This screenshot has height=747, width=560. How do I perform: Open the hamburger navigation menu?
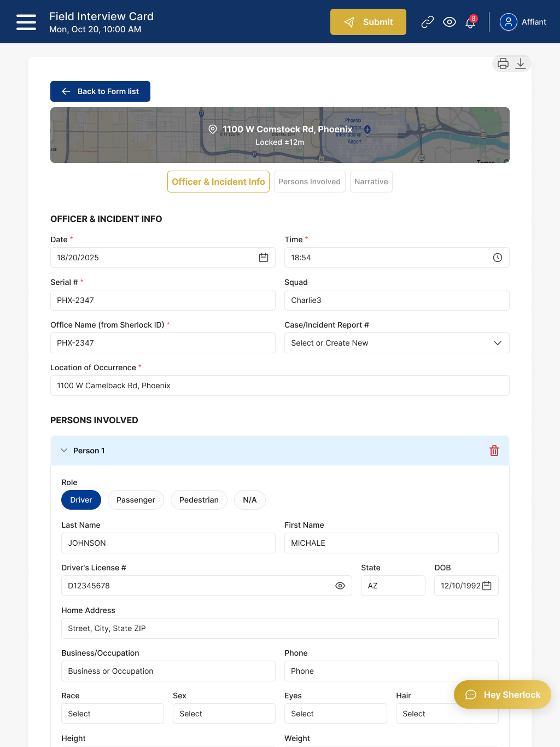pyautogui.click(x=26, y=22)
